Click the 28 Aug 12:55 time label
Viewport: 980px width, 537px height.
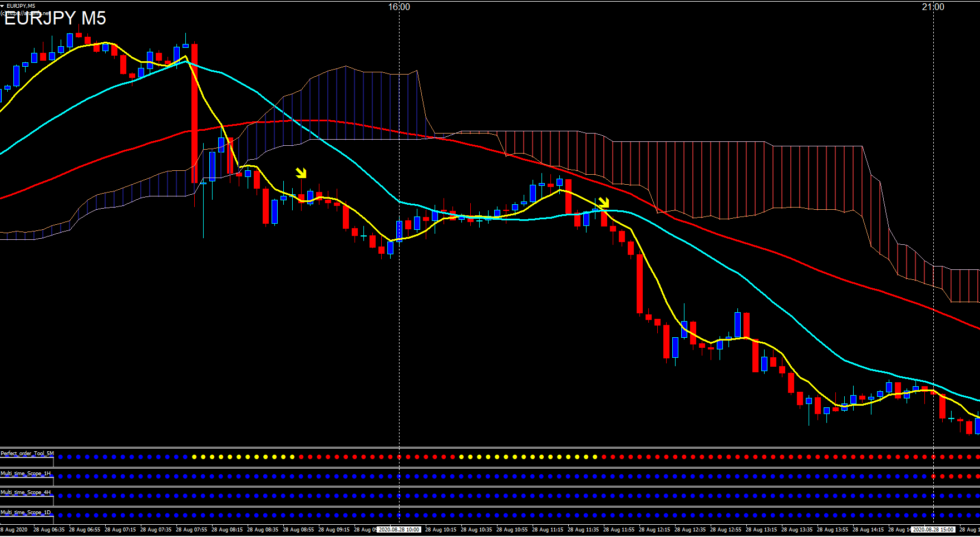click(726, 530)
